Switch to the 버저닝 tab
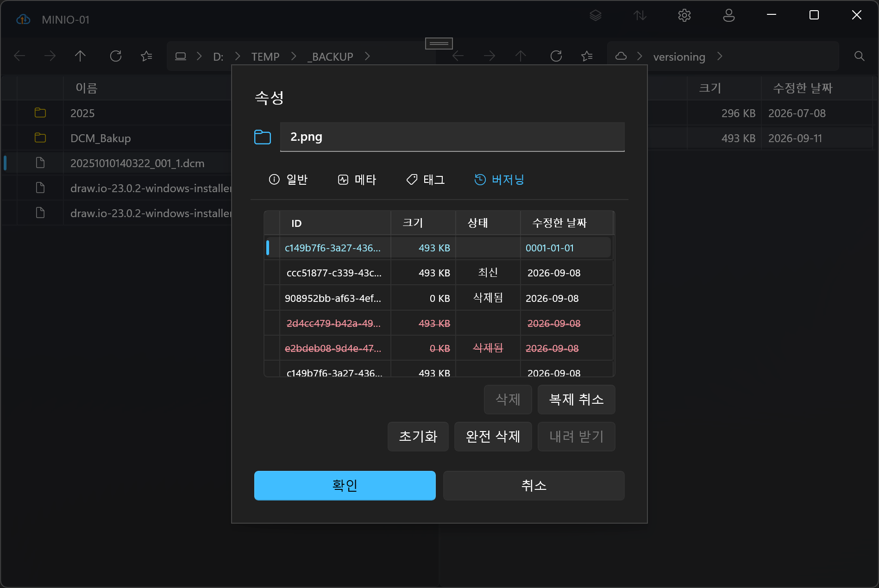 pos(499,180)
